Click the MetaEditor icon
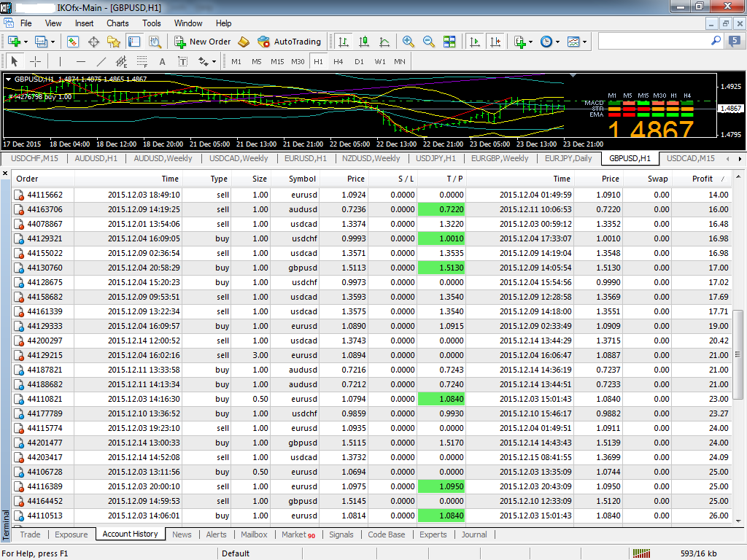This screenshot has width=747, height=560. pyautogui.click(x=244, y=42)
